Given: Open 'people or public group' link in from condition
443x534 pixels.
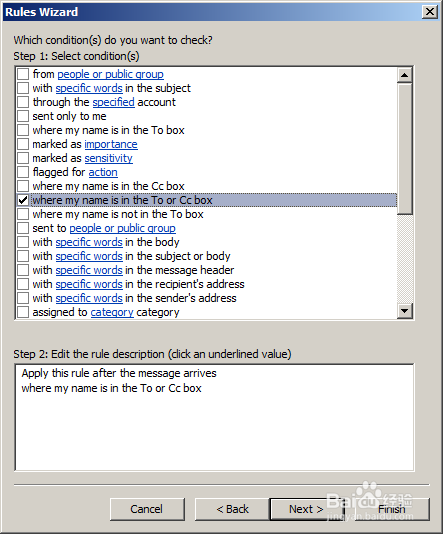Looking at the screenshot, I should [110, 74].
